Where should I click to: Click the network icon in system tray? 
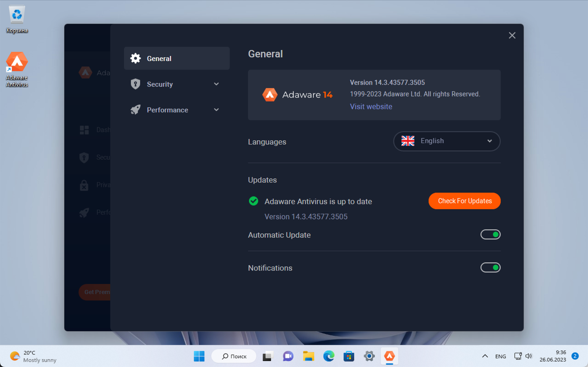[518, 356]
